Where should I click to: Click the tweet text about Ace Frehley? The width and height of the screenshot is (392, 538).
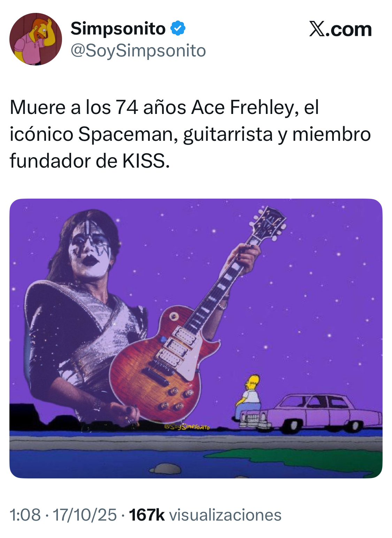[x=190, y=134]
